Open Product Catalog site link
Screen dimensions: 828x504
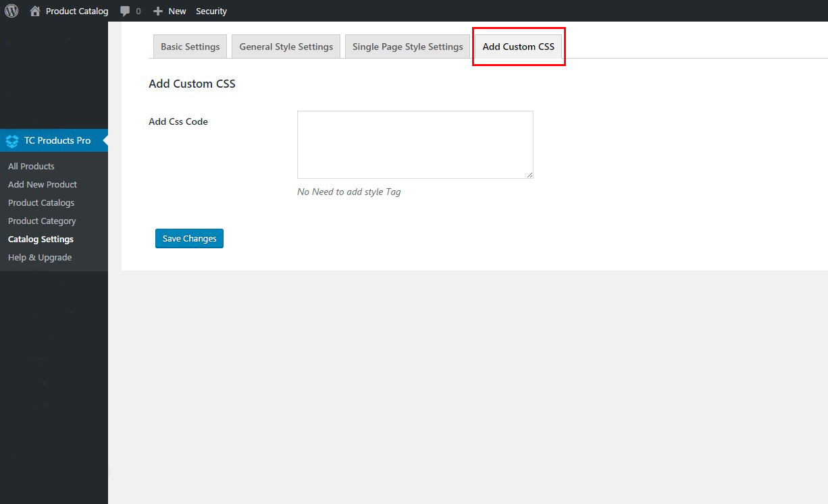pos(77,11)
